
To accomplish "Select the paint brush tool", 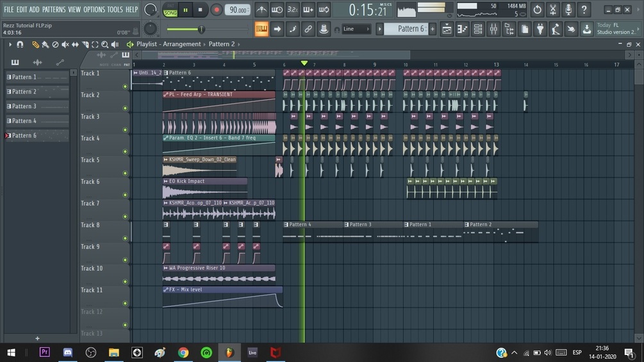I will pyautogui.click(x=45, y=44).
